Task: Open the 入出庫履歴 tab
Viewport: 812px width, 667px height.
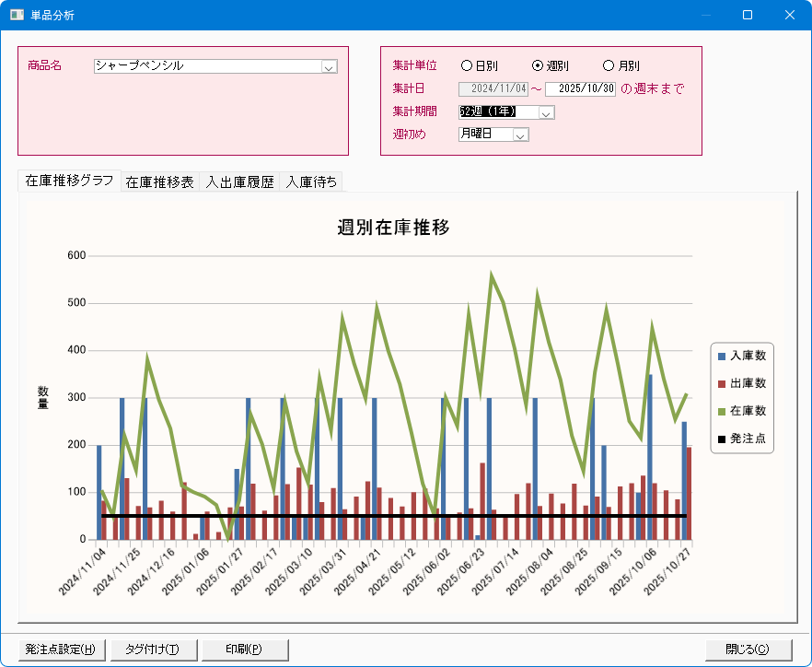Action: pyautogui.click(x=239, y=182)
